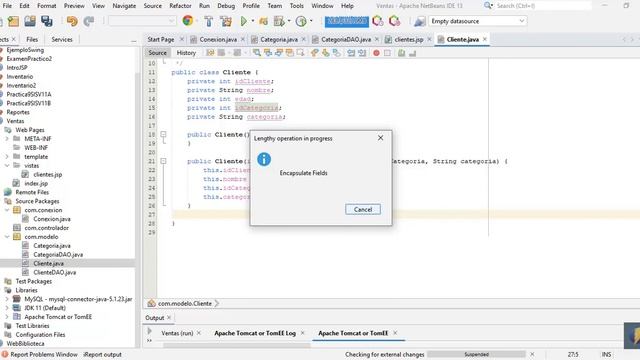This screenshot has width=640, height=360.
Task: Click the Chrome browser icon in toolbar
Action: [188, 21]
